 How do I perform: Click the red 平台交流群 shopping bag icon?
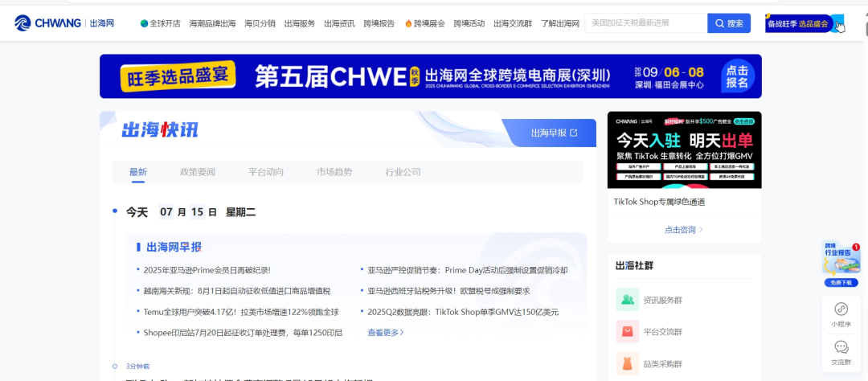[x=627, y=331]
